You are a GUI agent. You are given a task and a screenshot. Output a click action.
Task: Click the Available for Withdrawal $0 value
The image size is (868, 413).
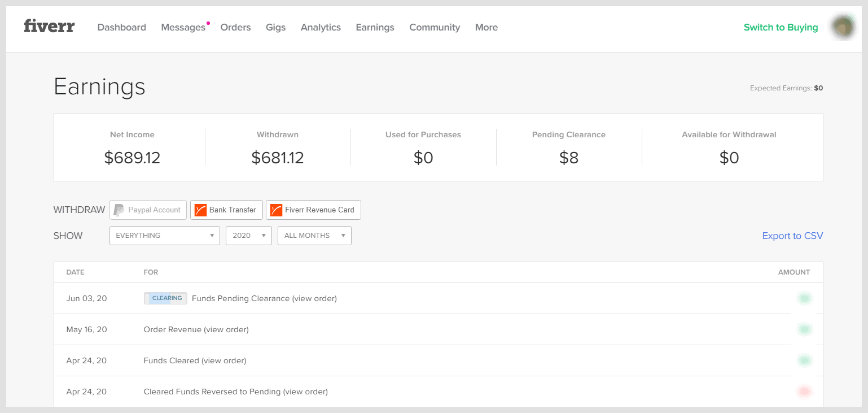pos(729,158)
